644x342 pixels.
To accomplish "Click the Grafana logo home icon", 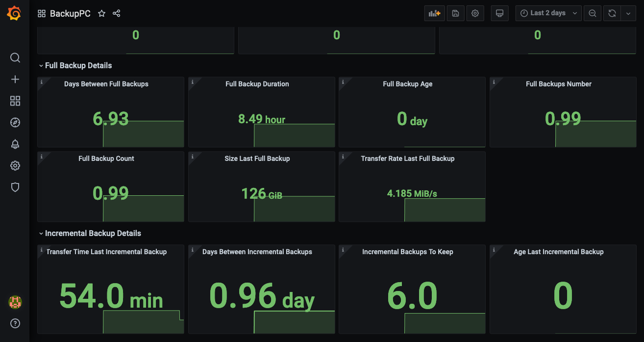I will (x=14, y=13).
